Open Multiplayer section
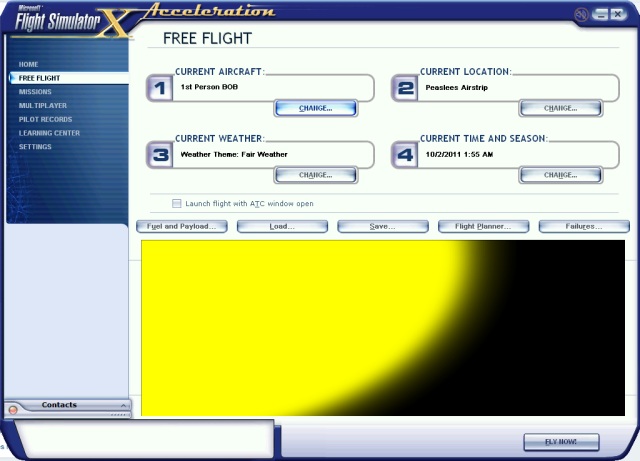640x461 pixels. pyautogui.click(x=42, y=106)
